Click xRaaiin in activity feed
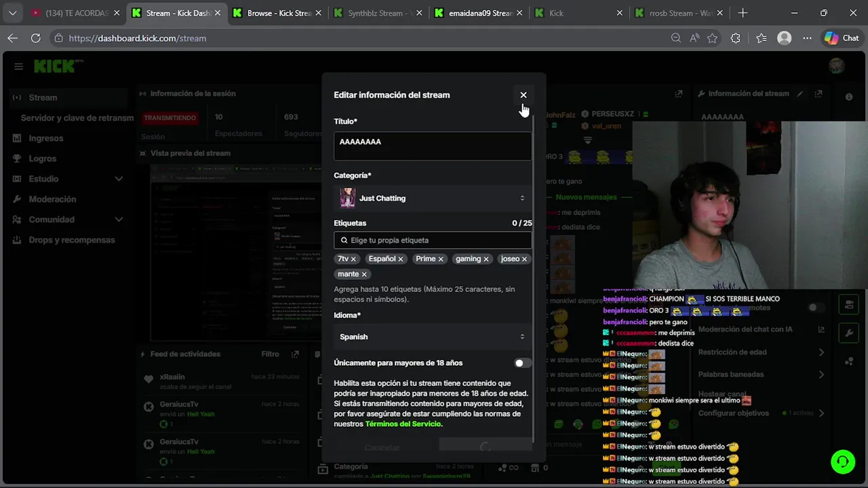This screenshot has width=868, height=488. [x=172, y=377]
